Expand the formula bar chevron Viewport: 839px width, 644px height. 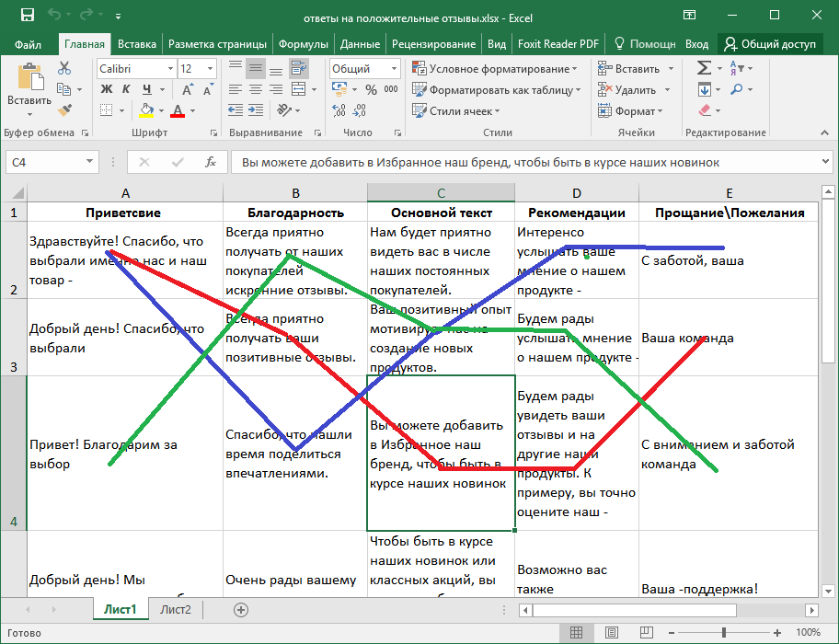pos(825,161)
